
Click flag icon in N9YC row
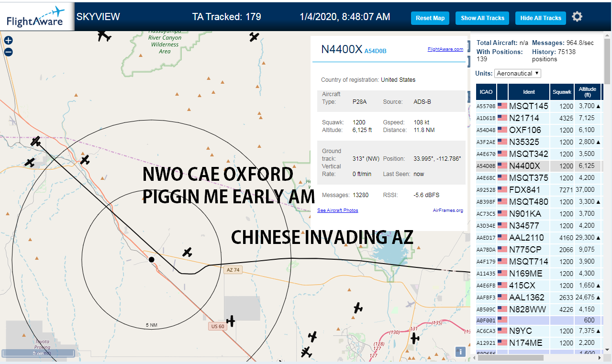[x=502, y=331]
